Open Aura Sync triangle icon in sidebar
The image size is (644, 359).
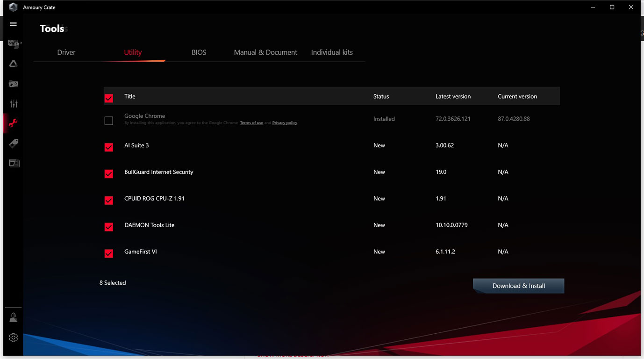pos(14,64)
